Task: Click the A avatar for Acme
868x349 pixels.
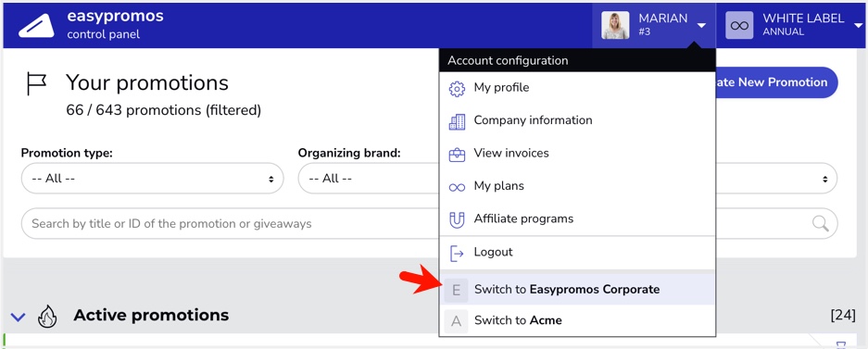Action: [x=456, y=321]
